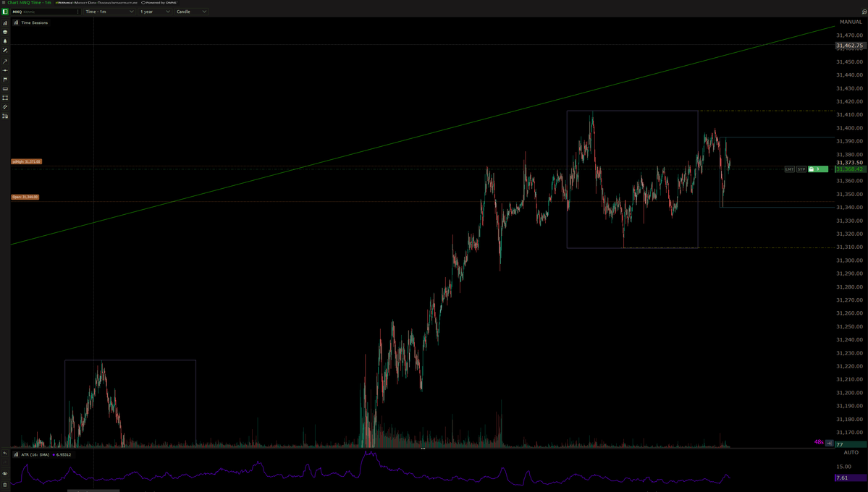Select the ruler measure tool
Image resolution: width=868 pixels, height=492 pixels.
[x=5, y=88]
